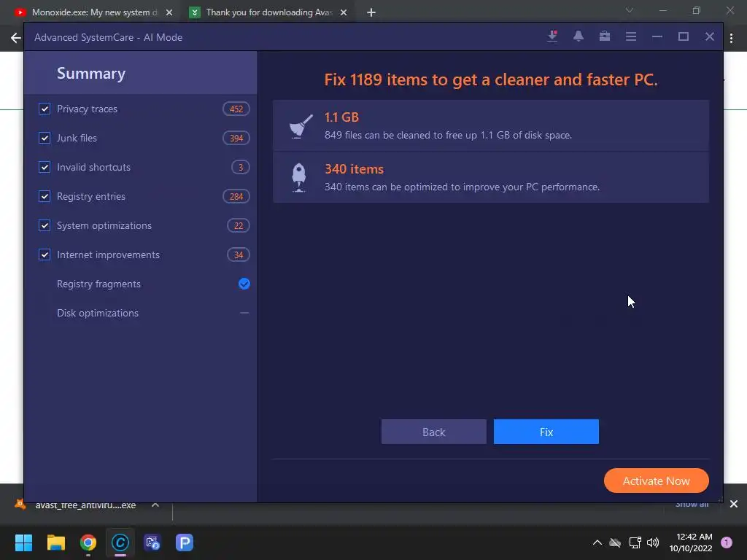The width and height of the screenshot is (747, 560).
Task: Open the Windows Start menu
Action: tap(23, 542)
